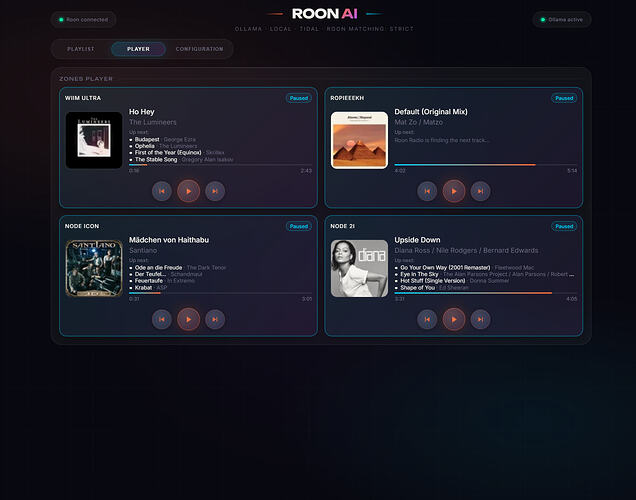
Task: Click the NODE ICON zone name
Action: [x=82, y=226]
